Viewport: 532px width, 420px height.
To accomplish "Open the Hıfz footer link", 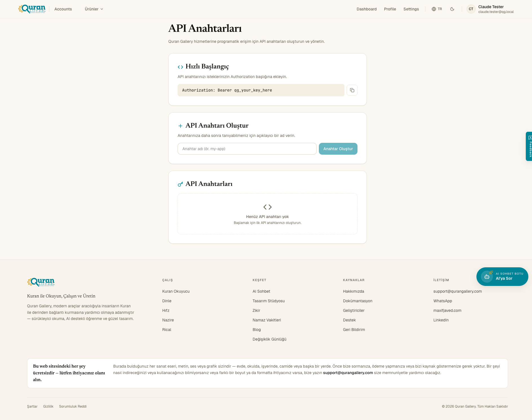I will click(166, 310).
